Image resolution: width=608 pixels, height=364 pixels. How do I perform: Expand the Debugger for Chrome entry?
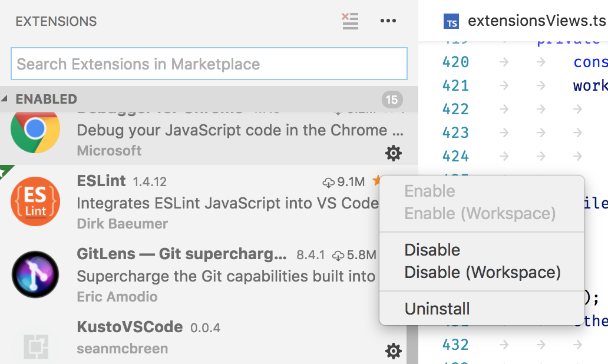coord(177,130)
